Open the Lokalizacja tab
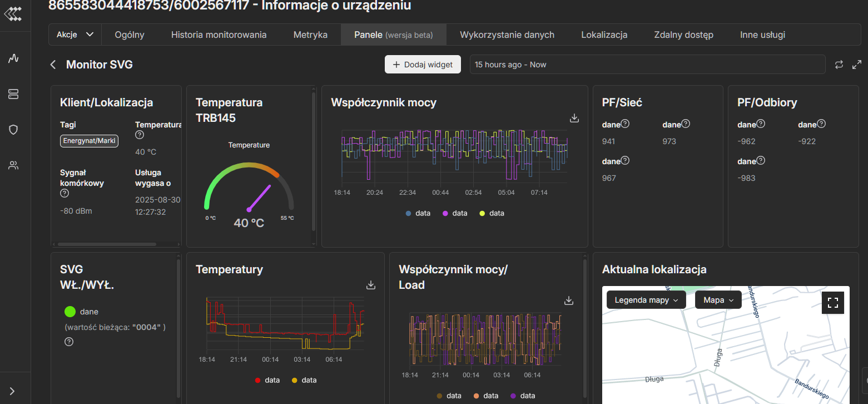Image resolution: width=868 pixels, height=404 pixels. (x=604, y=35)
